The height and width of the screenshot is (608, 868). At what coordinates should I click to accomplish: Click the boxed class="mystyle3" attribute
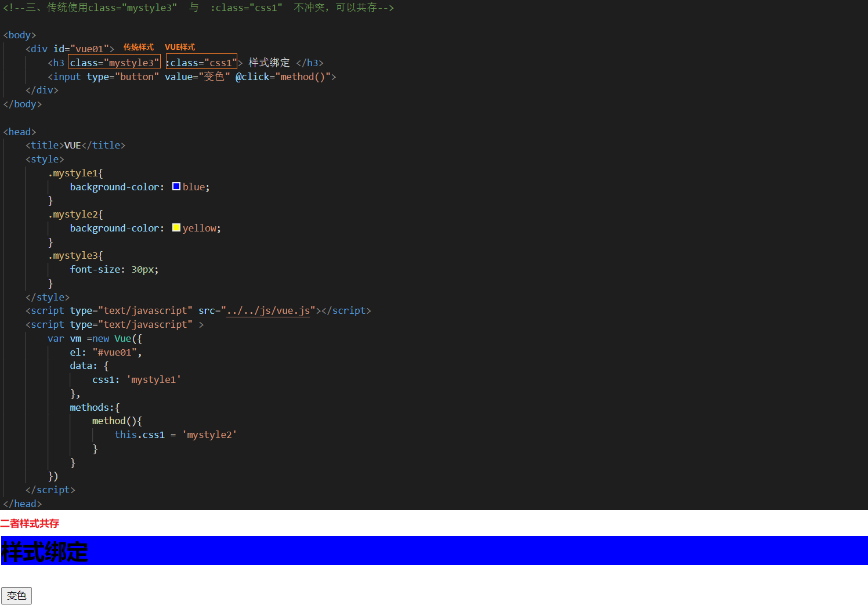pos(114,63)
